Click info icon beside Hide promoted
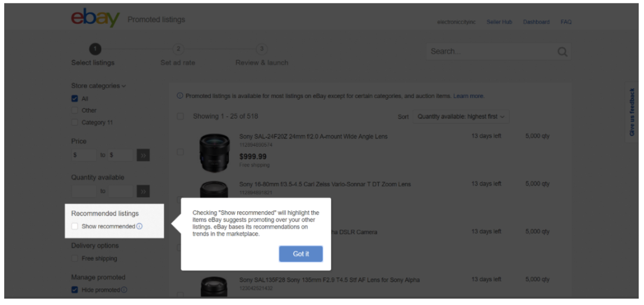Viewport: 644px width, 305px height. [x=124, y=290]
